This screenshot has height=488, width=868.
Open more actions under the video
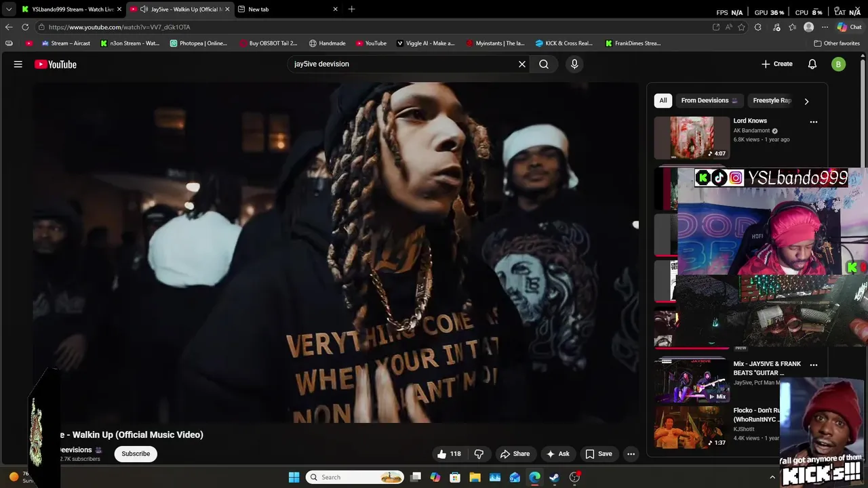(x=631, y=454)
